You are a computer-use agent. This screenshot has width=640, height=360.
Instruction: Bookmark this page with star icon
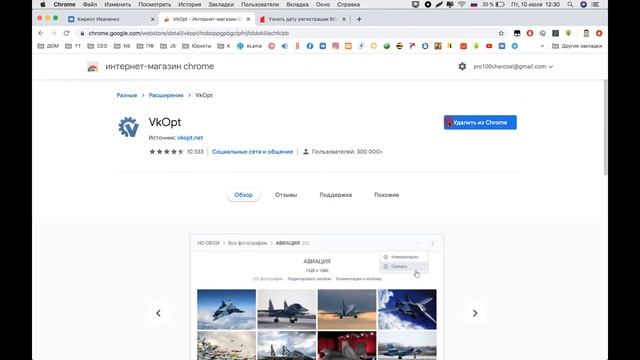pos(501,33)
